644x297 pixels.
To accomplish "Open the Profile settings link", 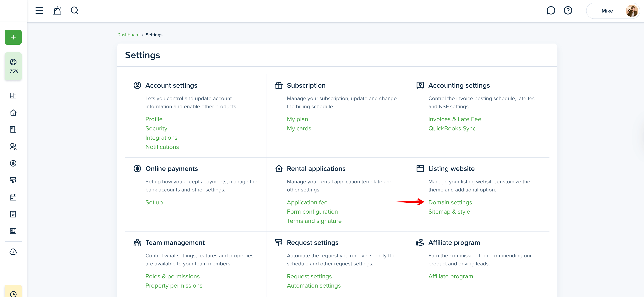I will point(154,119).
